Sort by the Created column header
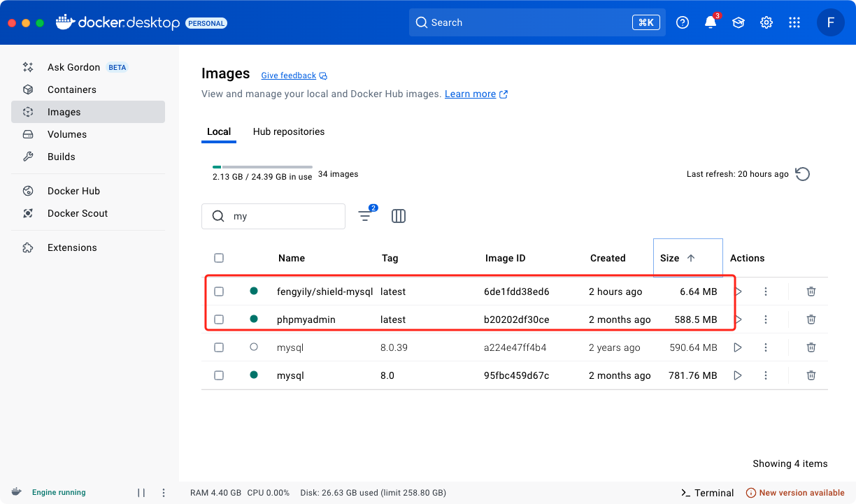This screenshot has height=504, width=856. pyautogui.click(x=608, y=258)
